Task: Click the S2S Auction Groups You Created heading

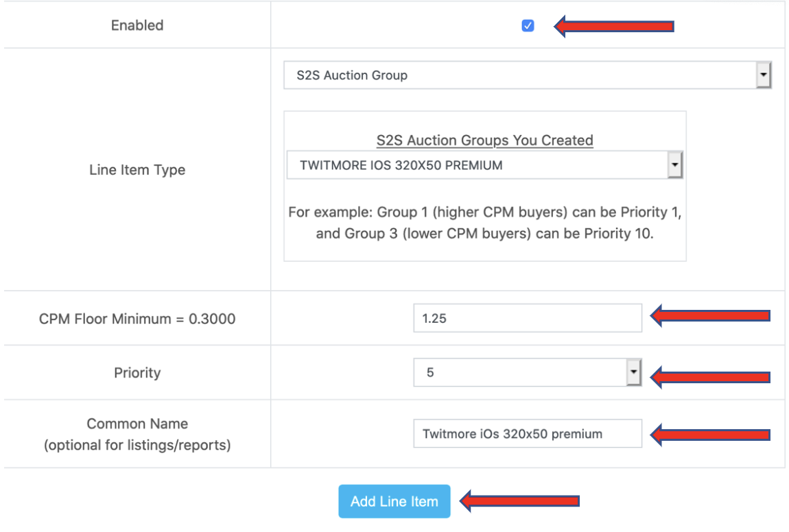Action: [x=484, y=141]
